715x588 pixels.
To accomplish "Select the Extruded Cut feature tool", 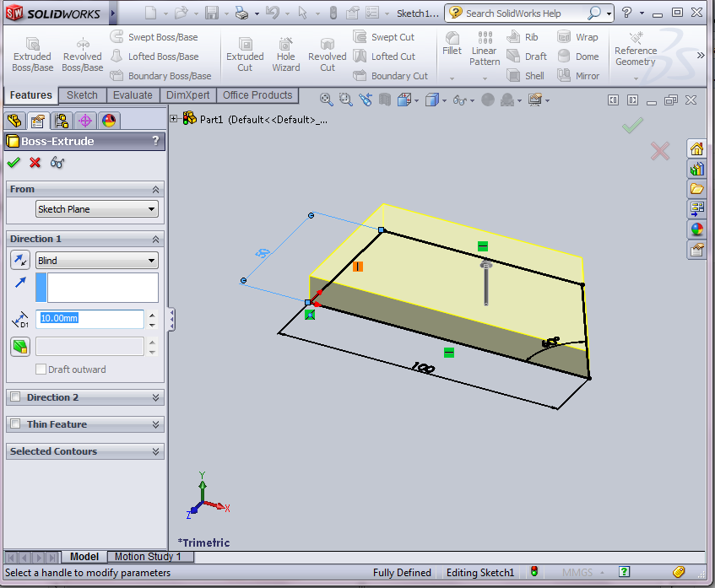I will pos(245,52).
